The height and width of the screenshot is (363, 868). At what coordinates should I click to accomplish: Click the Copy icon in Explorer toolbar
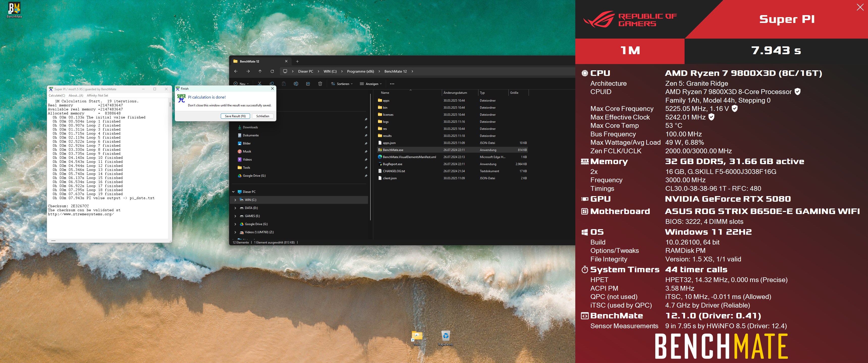(272, 83)
